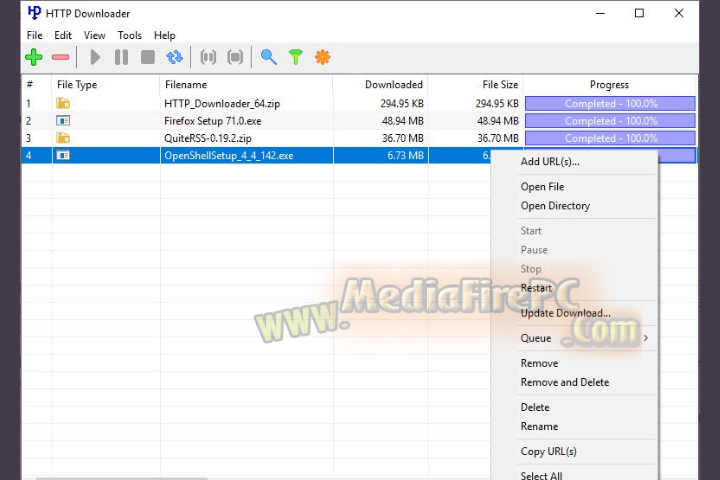Choose Open File in context menu
The width and height of the screenshot is (720, 480).
tap(542, 187)
